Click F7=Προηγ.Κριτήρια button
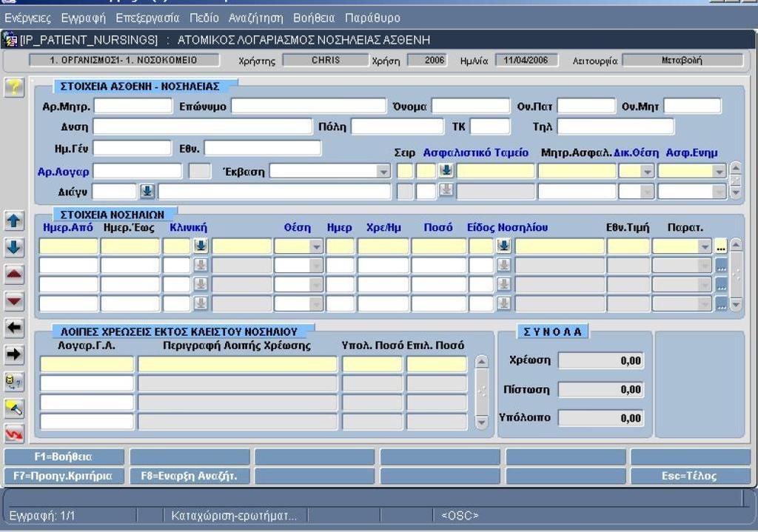Viewport: 758px width, 532px height. [x=64, y=476]
